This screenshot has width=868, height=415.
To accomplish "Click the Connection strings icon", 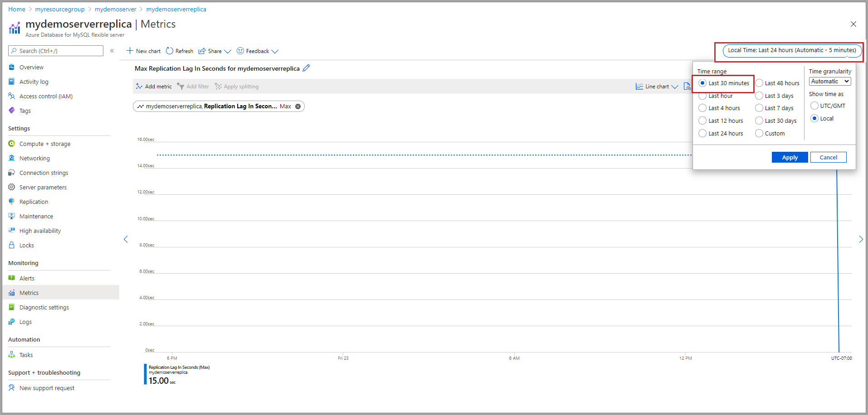I will (12, 173).
